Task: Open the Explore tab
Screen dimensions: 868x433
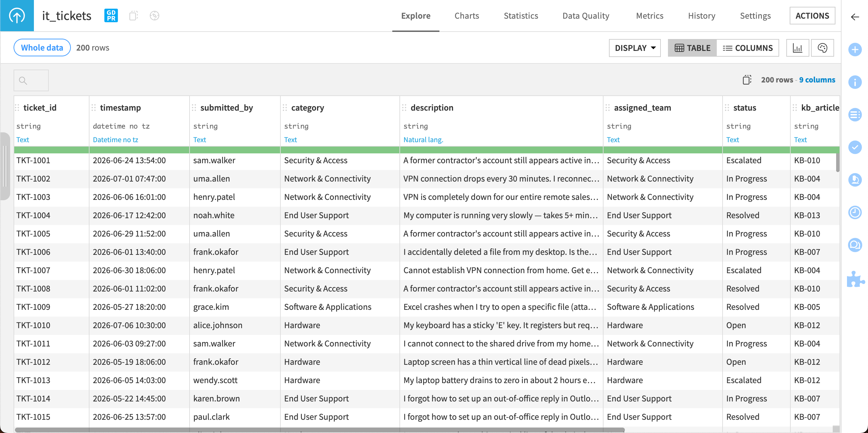Action: tap(416, 16)
